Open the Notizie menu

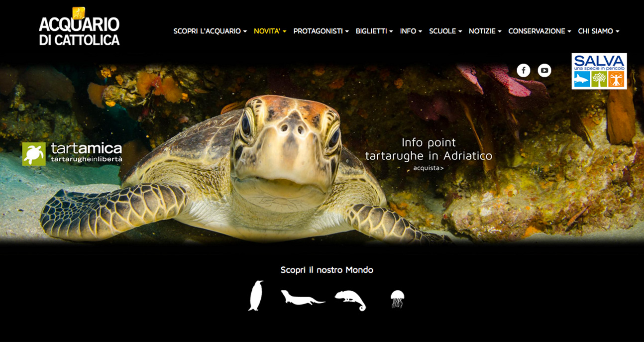(x=485, y=31)
